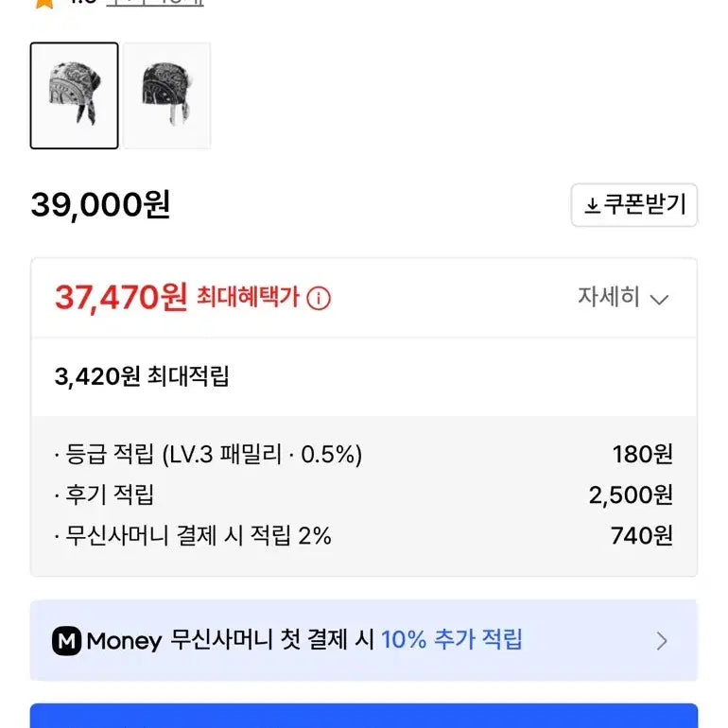Click the download arrow icon on 쿠폰받기
This screenshot has width=728, height=728.
click(592, 205)
